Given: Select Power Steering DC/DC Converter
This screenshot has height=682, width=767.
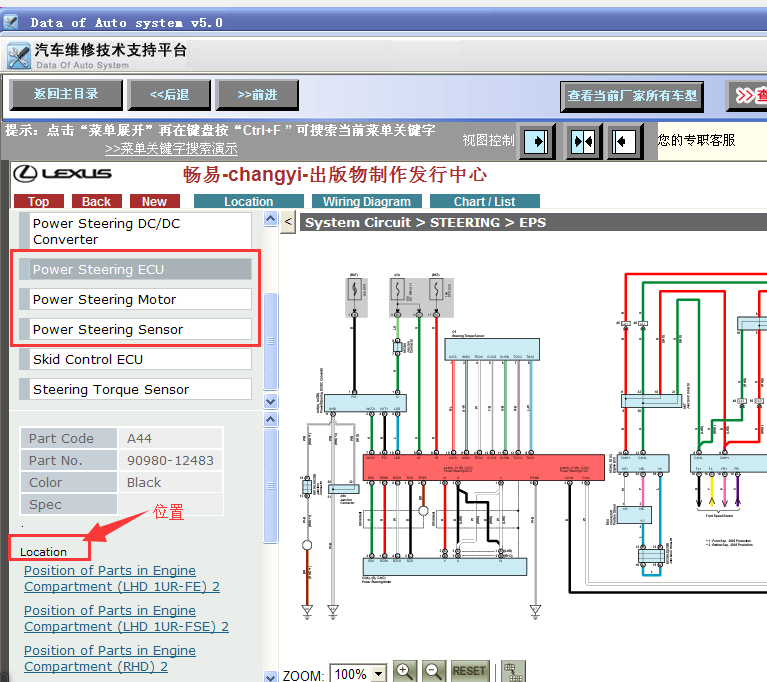Looking at the screenshot, I should [135, 231].
